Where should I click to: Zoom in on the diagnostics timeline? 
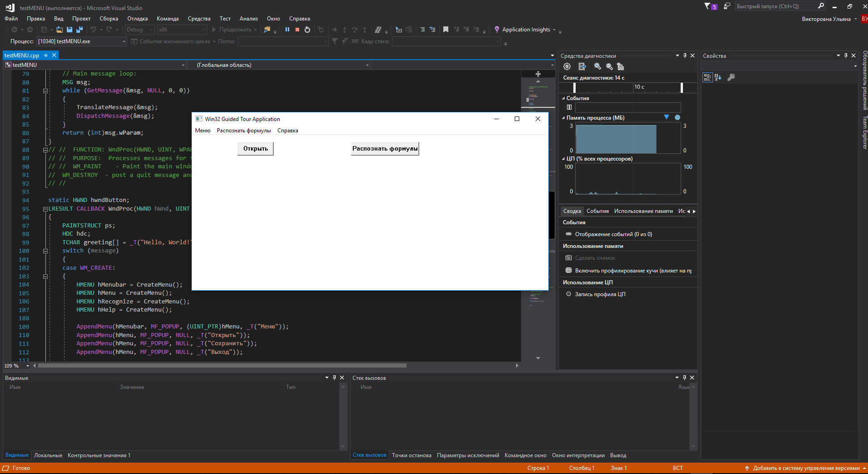[597, 66]
